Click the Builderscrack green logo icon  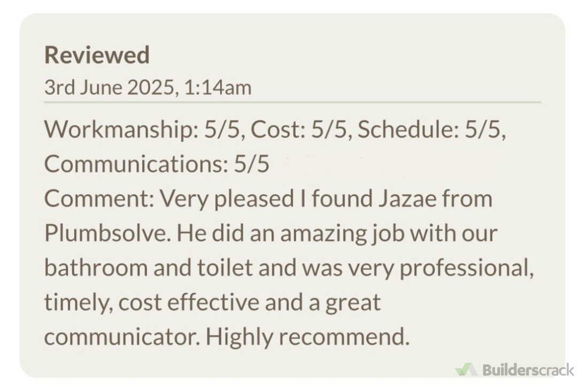click(467, 370)
